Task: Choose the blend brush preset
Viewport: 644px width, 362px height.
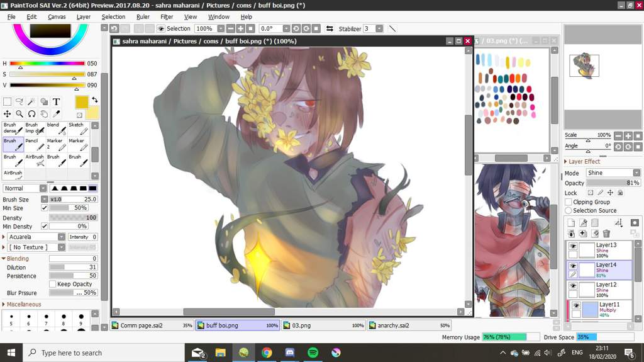Action: click(x=56, y=128)
